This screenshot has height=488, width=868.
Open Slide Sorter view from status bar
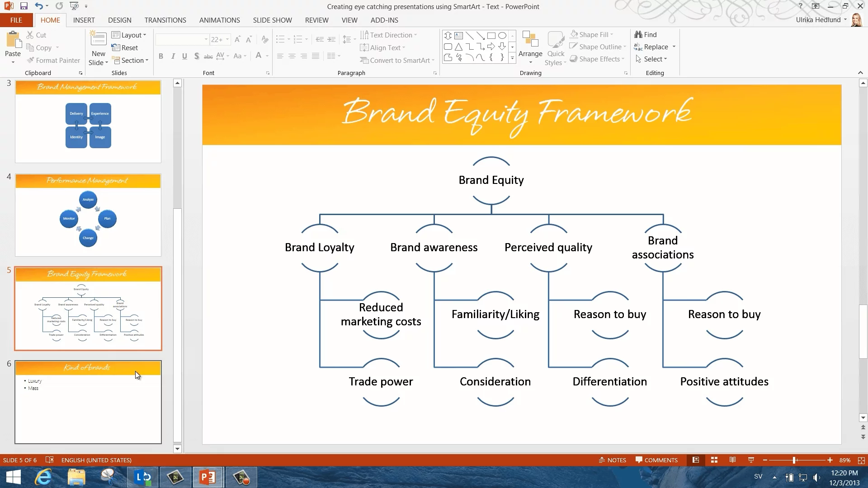click(714, 460)
